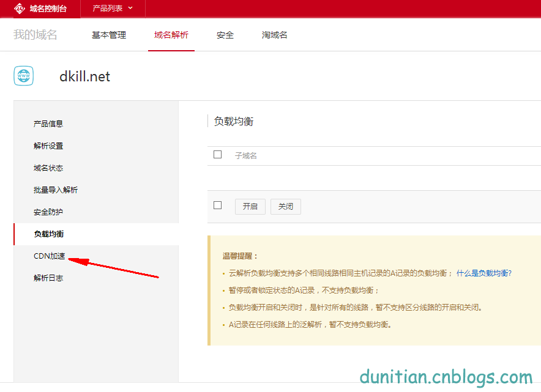The image size is (541, 392).
Task: Click the globe icon beside dkill.net
Action: click(x=23, y=75)
